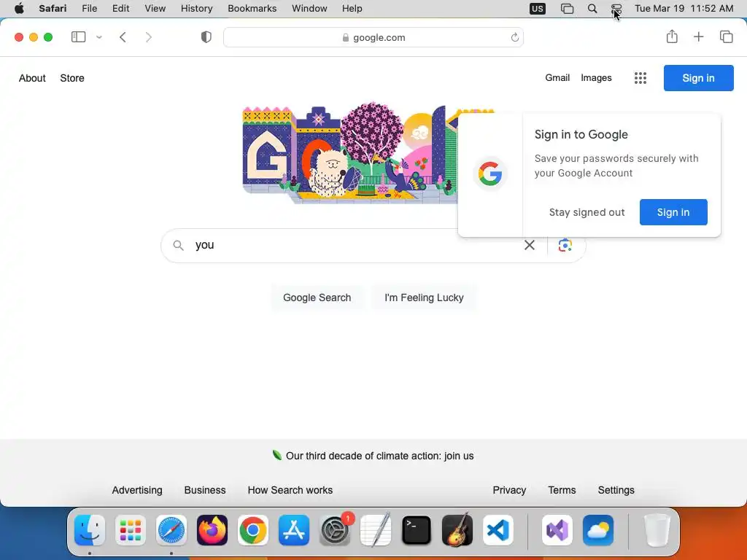Open the Trash in the Dock
The height and width of the screenshot is (560, 747).
(x=657, y=530)
